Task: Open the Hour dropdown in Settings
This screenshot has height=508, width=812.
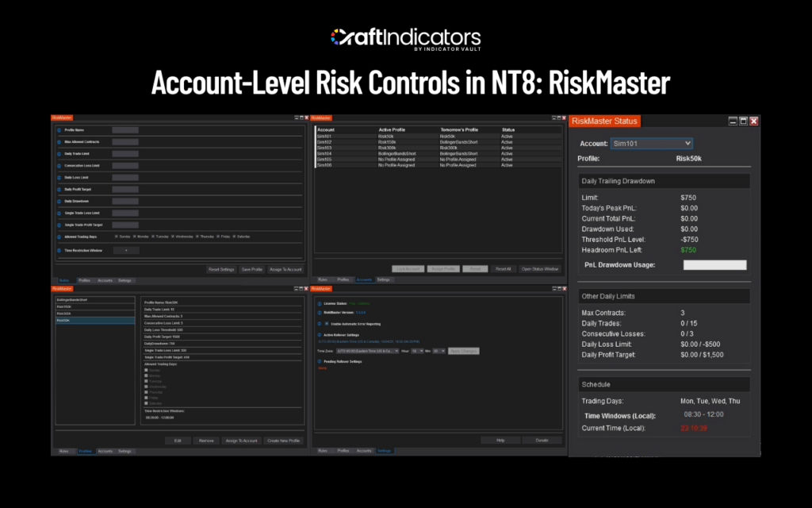Action: click(x=417, y=351)
